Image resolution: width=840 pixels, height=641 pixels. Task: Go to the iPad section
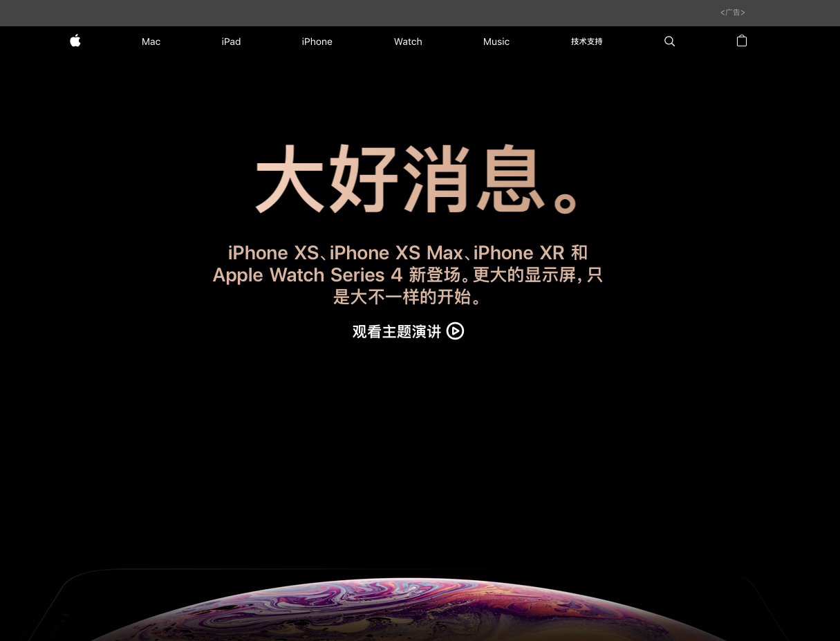[231, 41]
